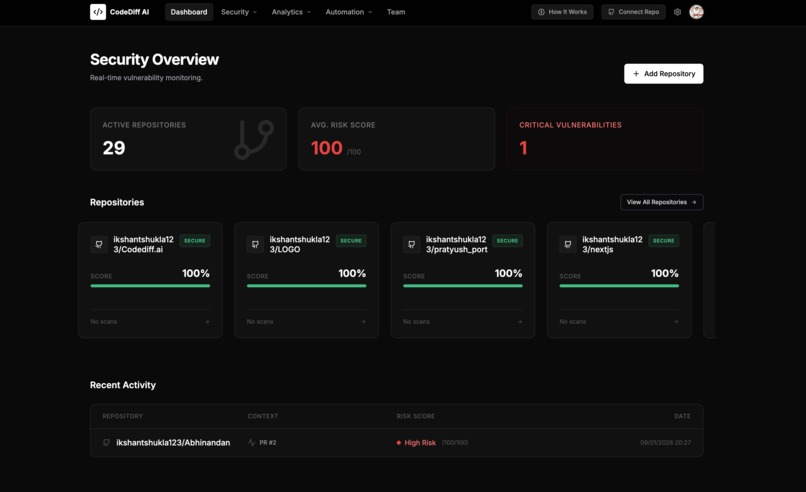This screenshot has height=492, width=806.
Task: Click the SECURE badge on Codediff.ai card
Action: point(195,241)
